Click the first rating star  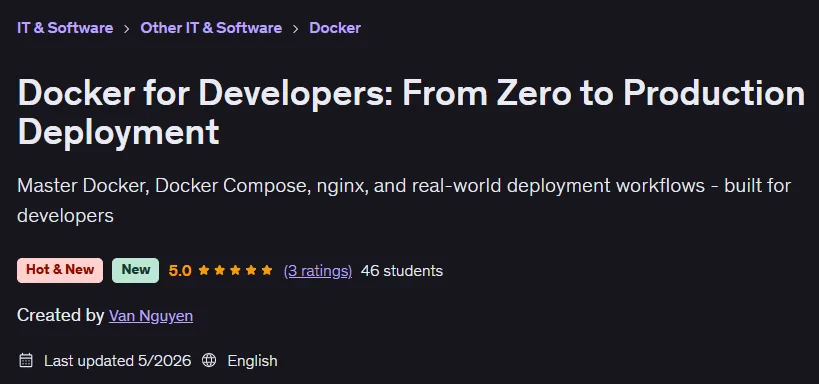(204, 270)
